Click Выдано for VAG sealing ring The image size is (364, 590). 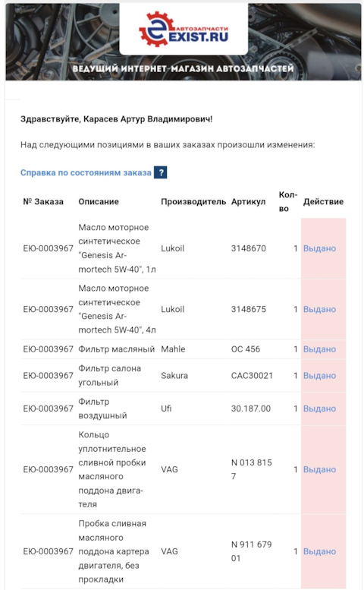[x=319, y=469]
